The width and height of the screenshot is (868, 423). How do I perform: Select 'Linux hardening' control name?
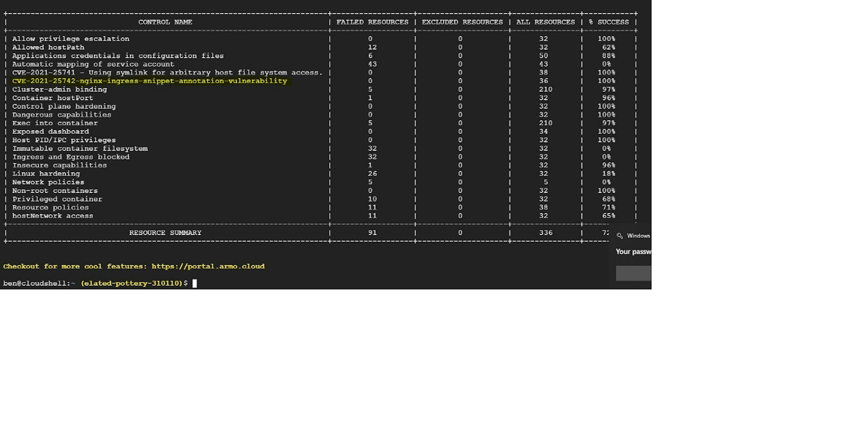(x=46, y=174)
